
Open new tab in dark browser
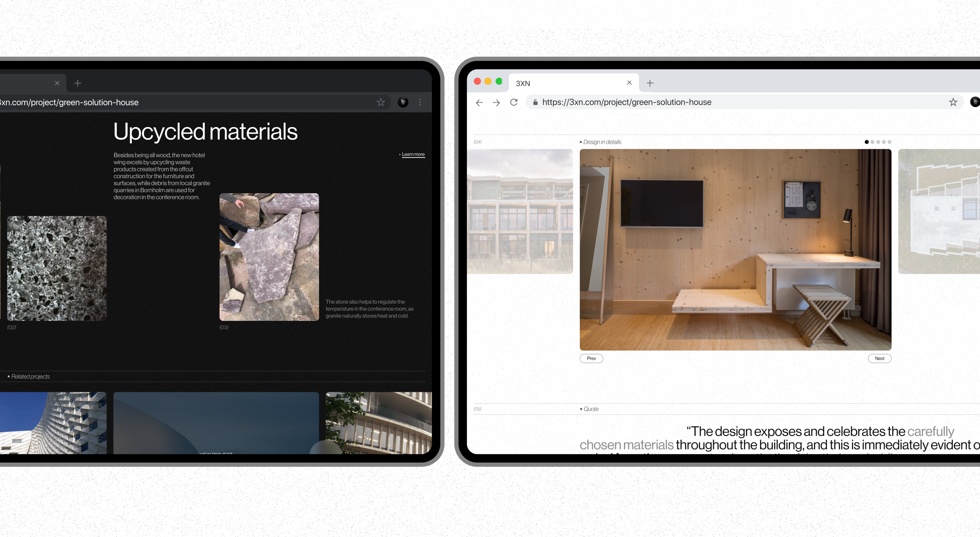[x=77, y=83]
